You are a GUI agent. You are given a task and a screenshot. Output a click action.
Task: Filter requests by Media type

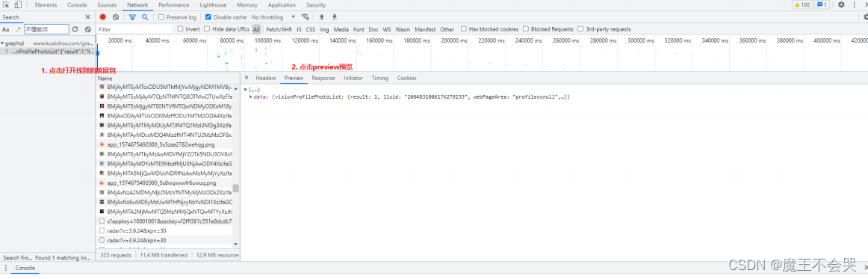point(341,29)
